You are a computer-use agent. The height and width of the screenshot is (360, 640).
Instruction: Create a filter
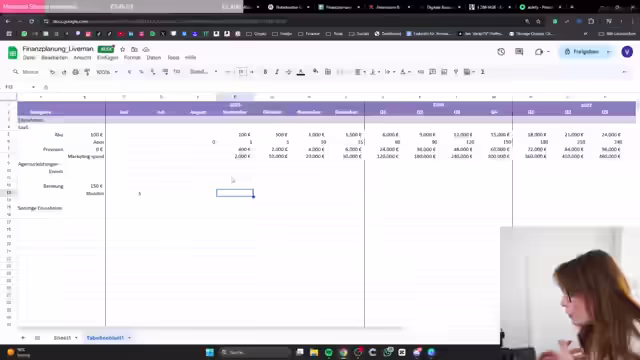click(x=456, y=72)
